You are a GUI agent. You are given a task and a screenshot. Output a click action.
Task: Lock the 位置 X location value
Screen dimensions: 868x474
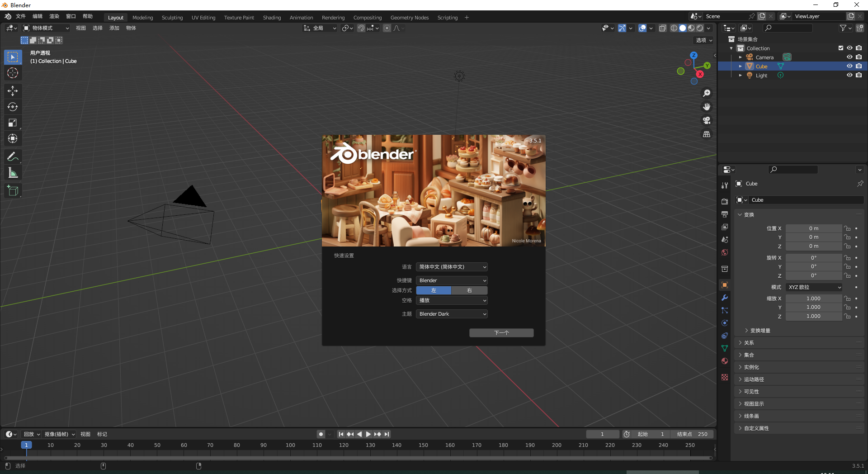[847, 228]
